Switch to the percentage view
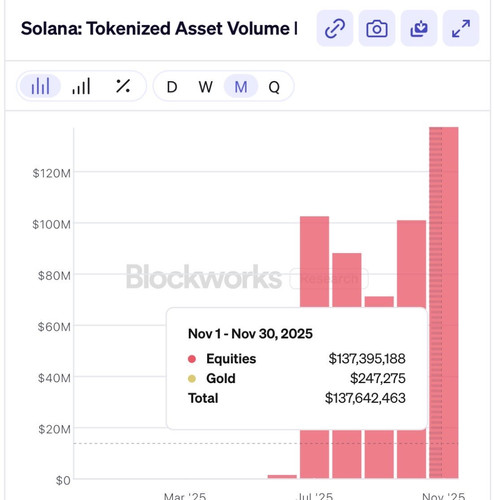This screenshot has width=494, height=500. click(123, 86)
